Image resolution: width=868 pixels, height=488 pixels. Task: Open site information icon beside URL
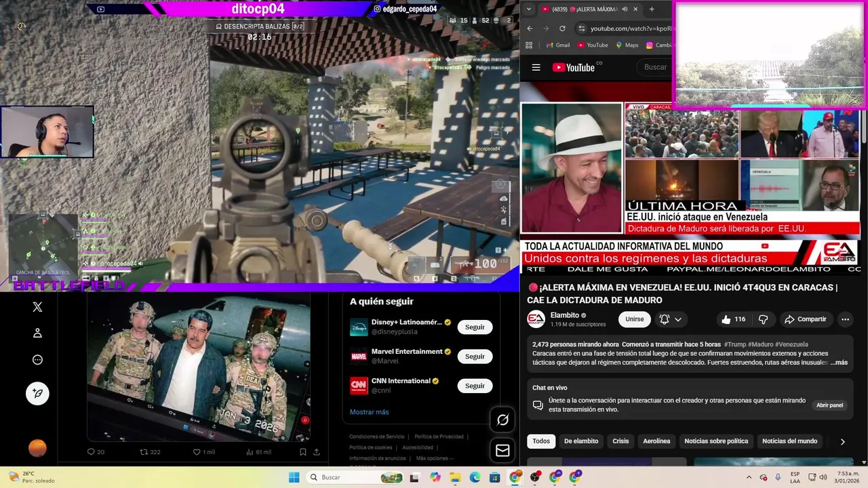click(x=581, y=28)
